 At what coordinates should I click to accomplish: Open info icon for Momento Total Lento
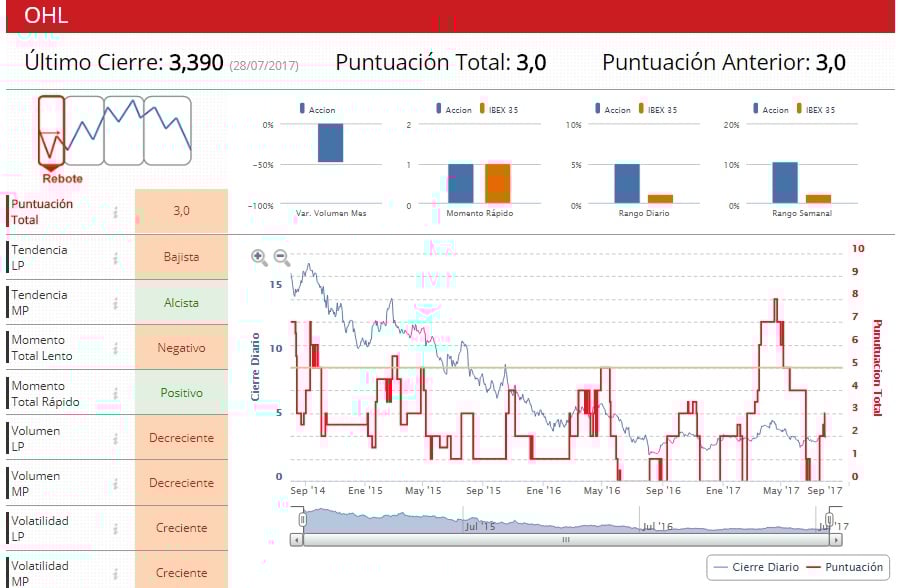click(115, 348)
